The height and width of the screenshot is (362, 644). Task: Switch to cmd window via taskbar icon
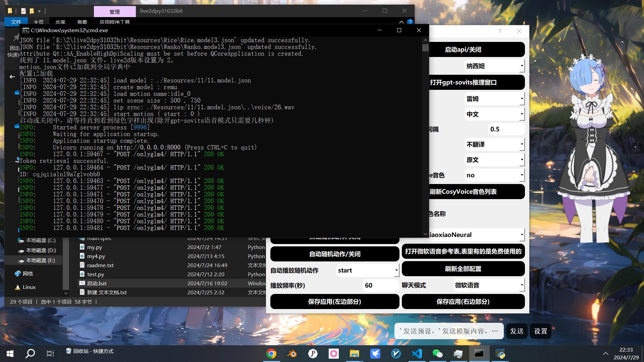click(x=479, y=354)
